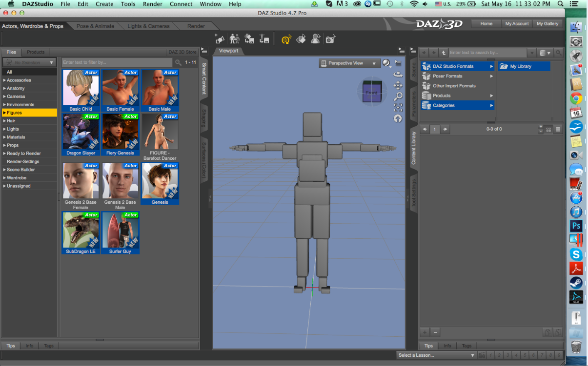
Task: Select the Camera selection tool icon
Action: (x=330, y=39)
